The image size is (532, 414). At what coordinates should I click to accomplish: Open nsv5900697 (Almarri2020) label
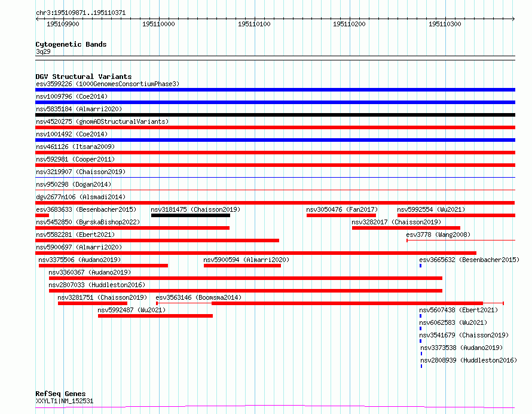[79, 247]
